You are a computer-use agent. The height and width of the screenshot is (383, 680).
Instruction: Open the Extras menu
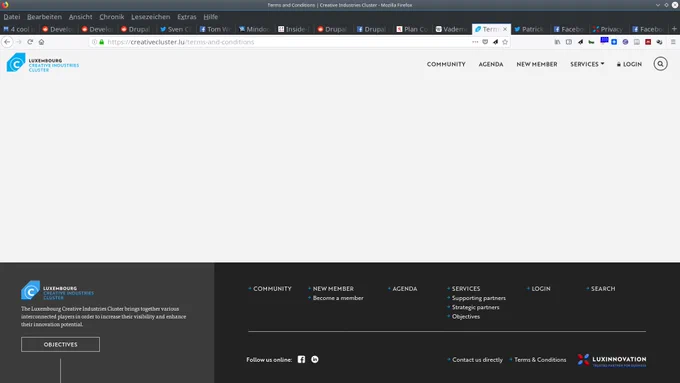click(187, 17)
